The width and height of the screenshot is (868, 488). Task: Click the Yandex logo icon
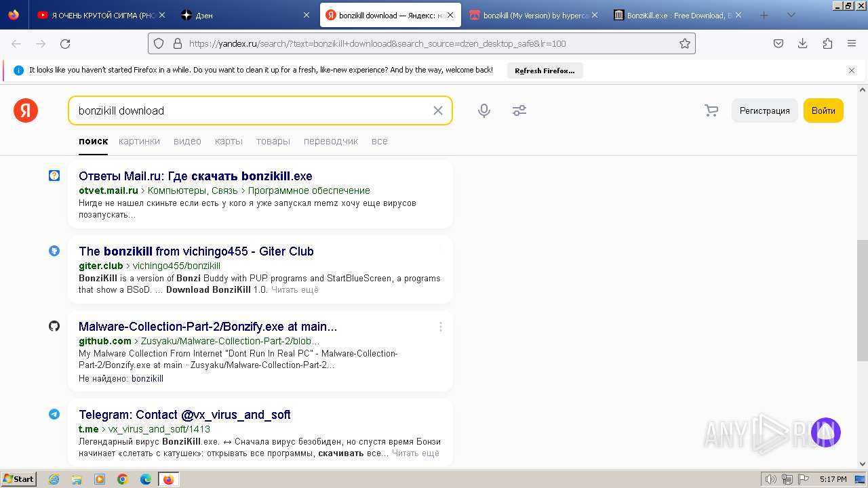(26, 110)
